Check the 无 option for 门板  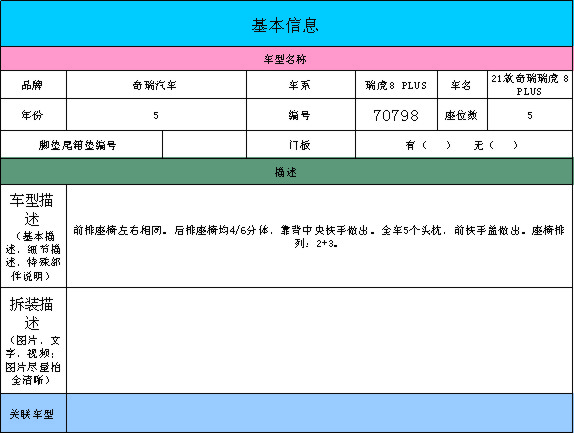pos(496,145)
